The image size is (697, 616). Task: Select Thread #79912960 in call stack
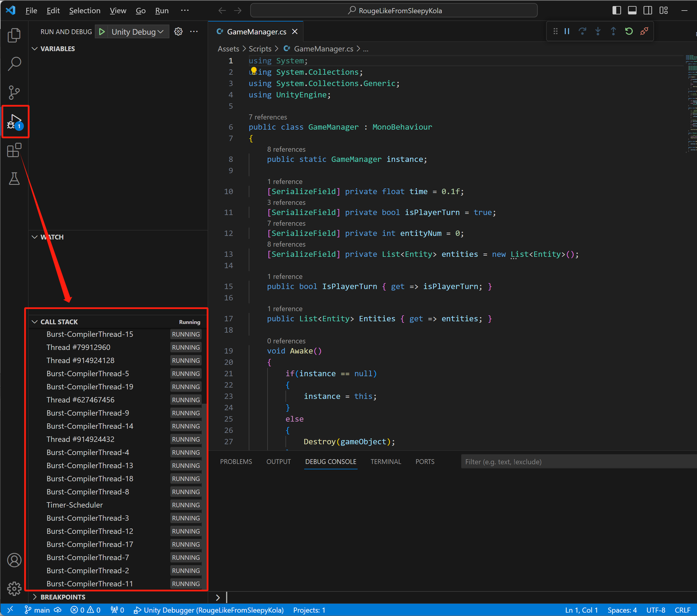coord(78,347)
